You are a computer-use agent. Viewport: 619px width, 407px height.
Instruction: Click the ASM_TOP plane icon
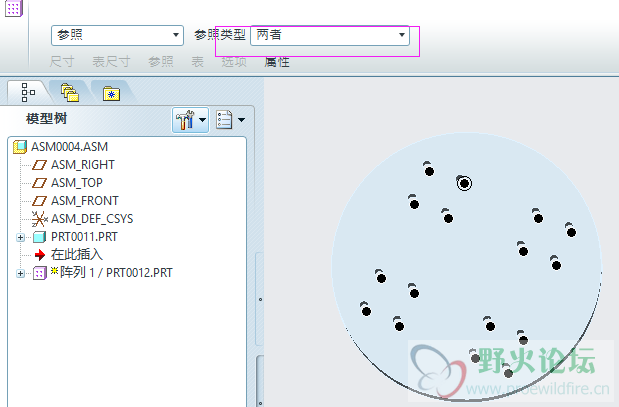pyautogui.click(x=39, y=183)
